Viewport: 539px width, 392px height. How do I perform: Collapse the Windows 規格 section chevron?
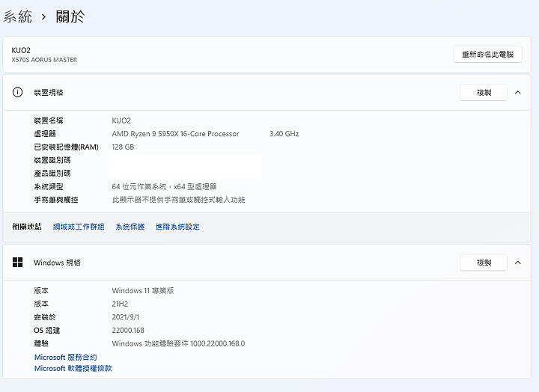518,263
